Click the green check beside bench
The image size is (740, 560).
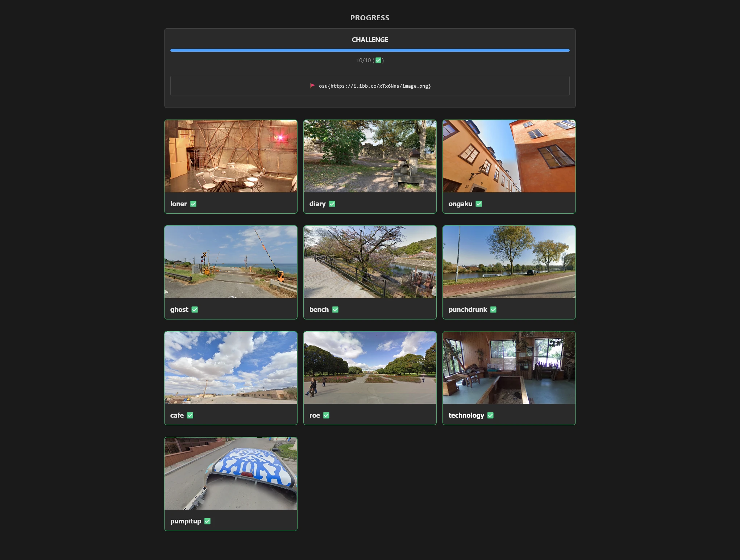[x=335, y=310]
